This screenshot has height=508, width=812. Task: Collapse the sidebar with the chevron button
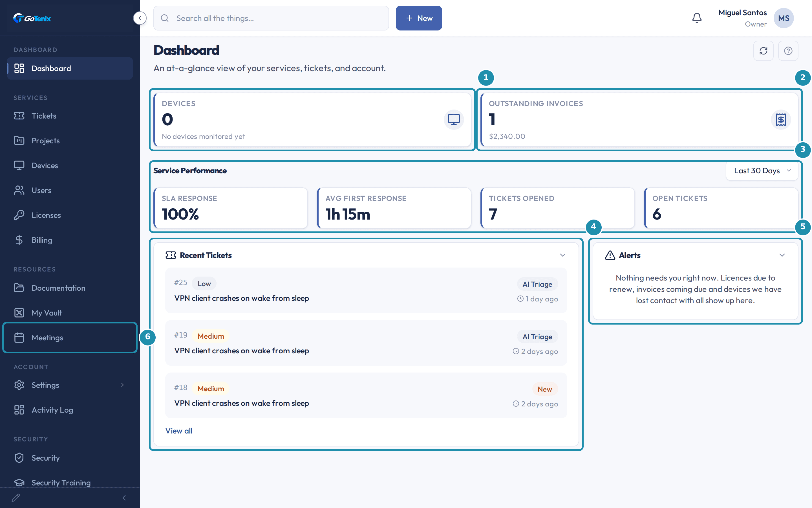[x=140, y=18]
